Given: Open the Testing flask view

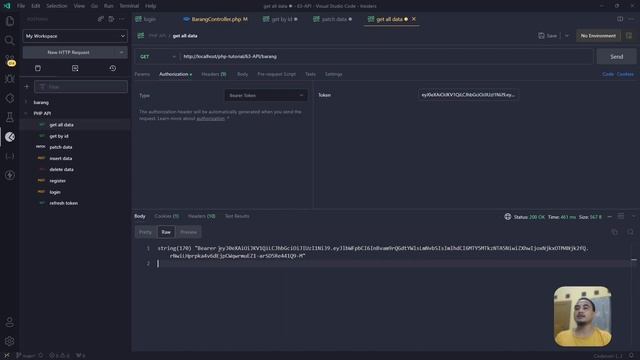Looking at the screenshot, I should tap(10, 118).
